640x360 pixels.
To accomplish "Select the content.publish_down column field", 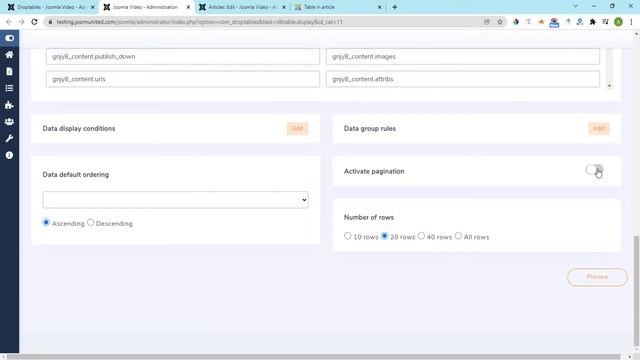I will coord(183,56).
